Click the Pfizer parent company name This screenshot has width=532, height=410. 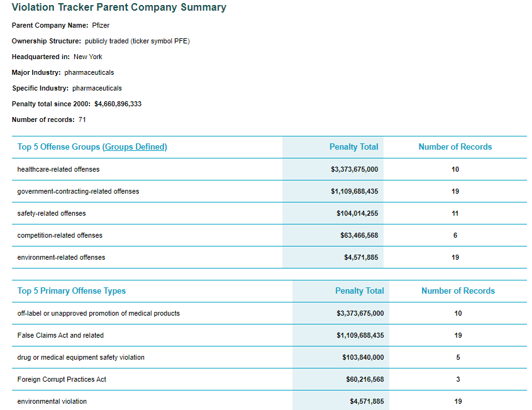101,25
